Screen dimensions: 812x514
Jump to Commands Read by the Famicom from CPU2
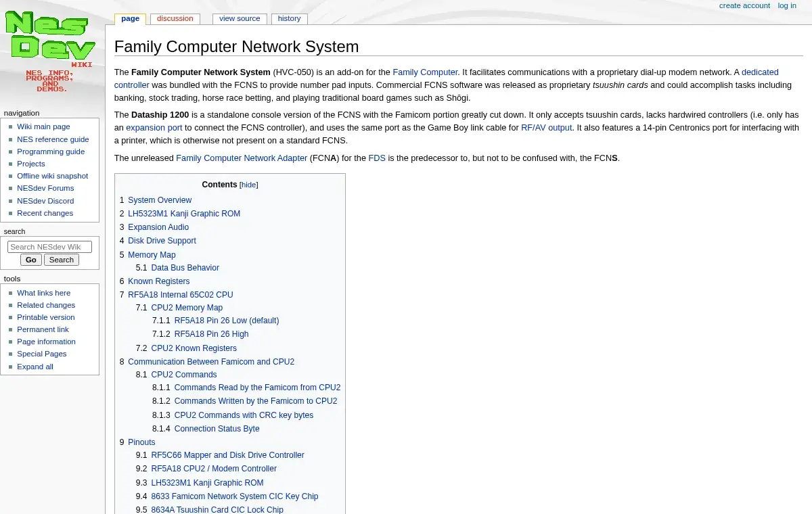(x=257, y=388)
